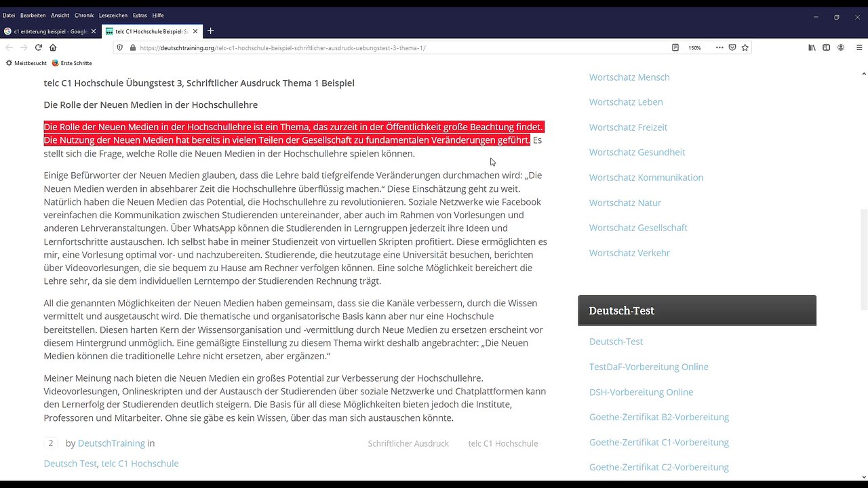The width and height of the screenshot is (868, 488).
Task: Open the Library bookshelf icon
Action: pyautogui.click(x=812, y=47)
